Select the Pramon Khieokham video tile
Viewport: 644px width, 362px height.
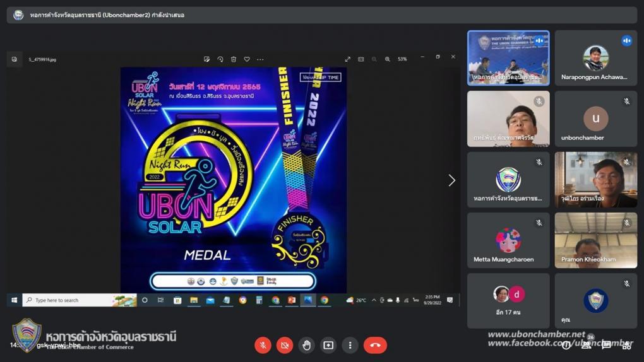(x=595, y=240)
